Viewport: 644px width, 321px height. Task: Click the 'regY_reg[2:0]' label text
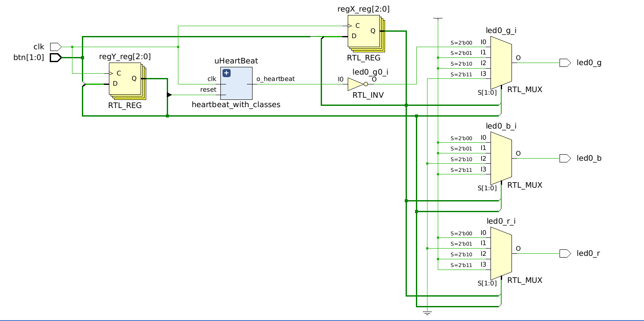tap(125, 57)
